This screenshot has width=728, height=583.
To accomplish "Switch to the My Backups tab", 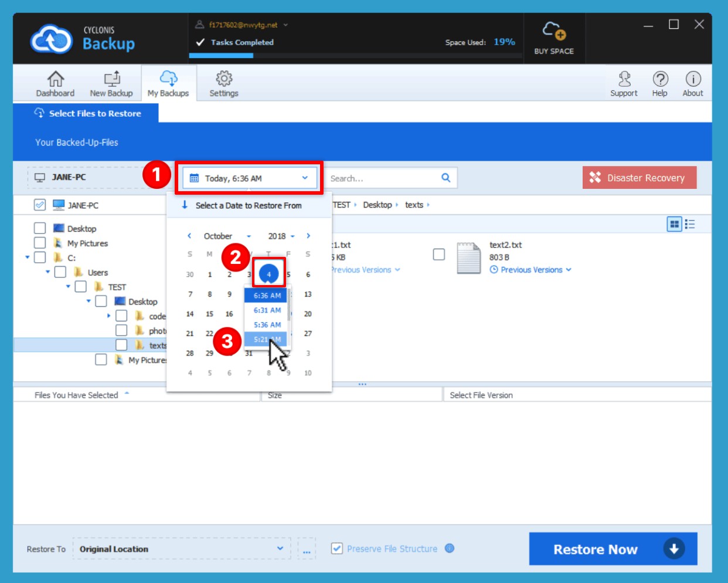I will click(168, 83).
